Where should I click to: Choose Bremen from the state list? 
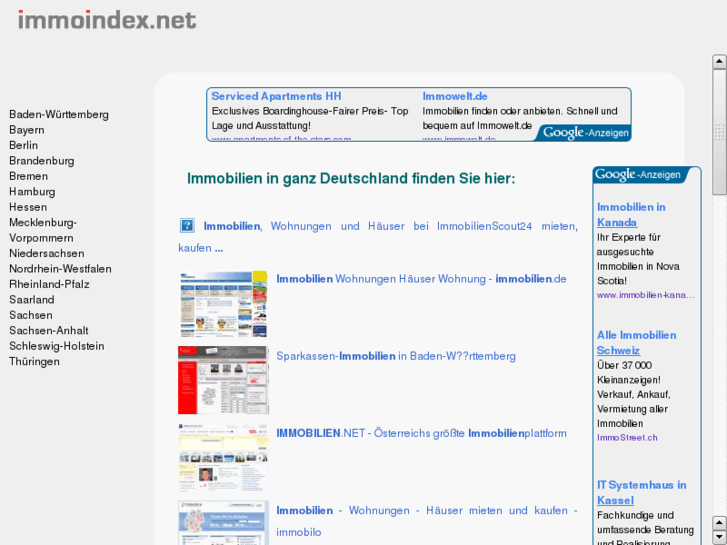(29, 176)
